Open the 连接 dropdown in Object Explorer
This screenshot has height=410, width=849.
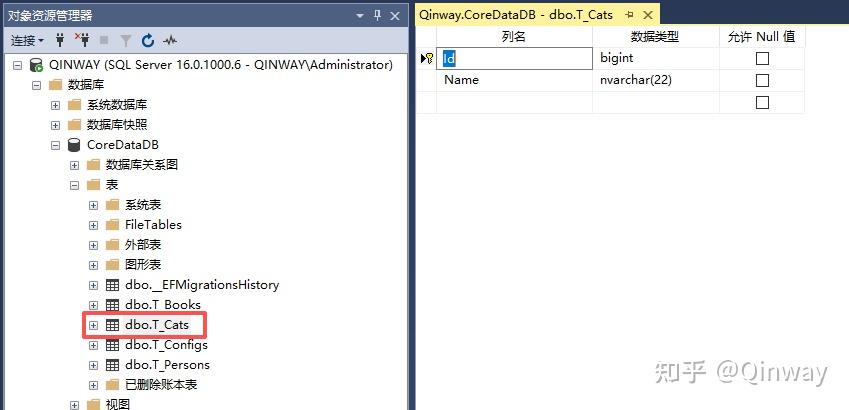pyautogui.click(x=27, y=41)
